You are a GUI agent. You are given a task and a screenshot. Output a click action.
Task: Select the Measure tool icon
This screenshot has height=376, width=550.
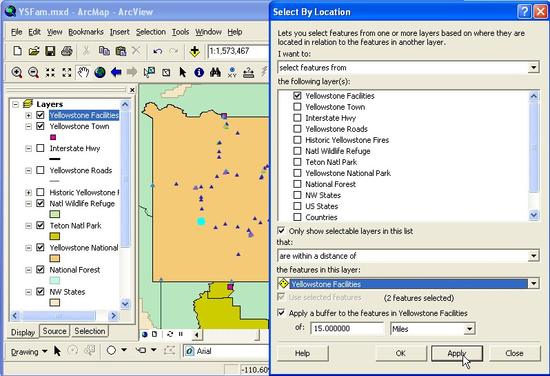click(x=248, y=73)
